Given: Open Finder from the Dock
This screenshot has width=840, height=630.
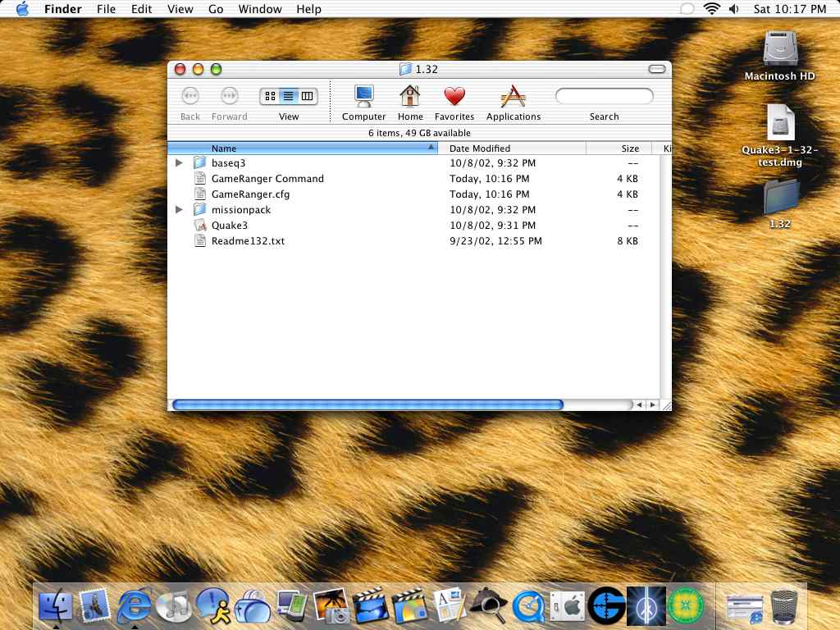Looking at the screenshot, I should coord(56,606).
